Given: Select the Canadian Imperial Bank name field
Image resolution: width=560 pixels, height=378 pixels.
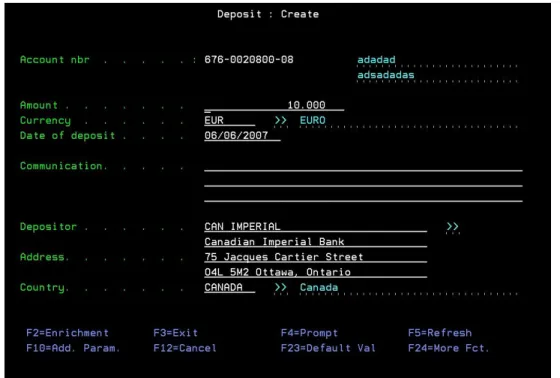Looking at the screenshot, I should [315, 242].
